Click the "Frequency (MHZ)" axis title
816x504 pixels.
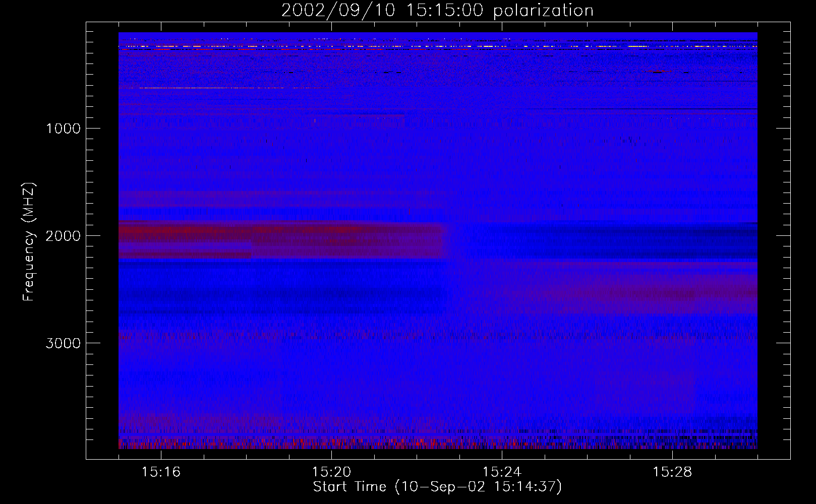pyautogui.click(x=29, y=242)
